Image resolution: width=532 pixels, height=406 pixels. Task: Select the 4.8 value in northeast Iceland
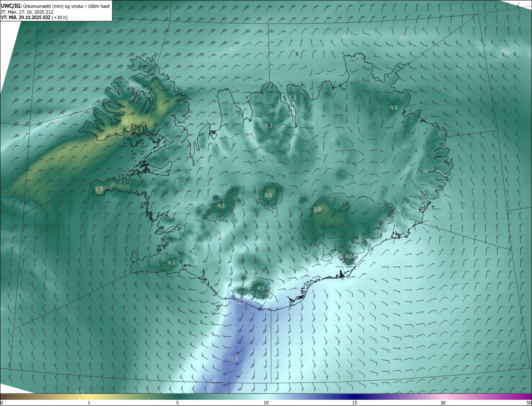[394, 108]
